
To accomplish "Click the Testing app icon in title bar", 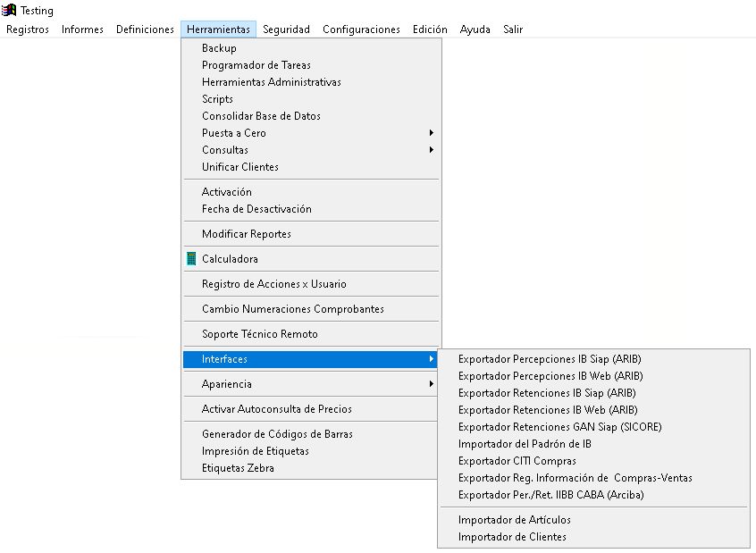I will pos(10,10).
